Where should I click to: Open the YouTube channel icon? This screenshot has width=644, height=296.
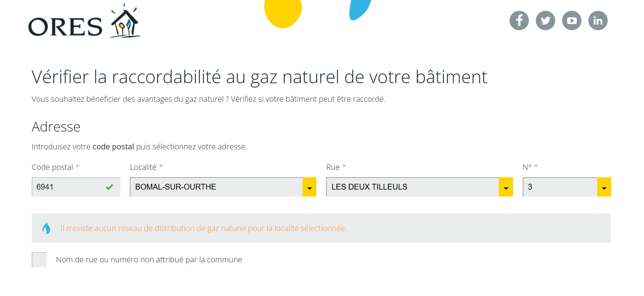[571, 21]
